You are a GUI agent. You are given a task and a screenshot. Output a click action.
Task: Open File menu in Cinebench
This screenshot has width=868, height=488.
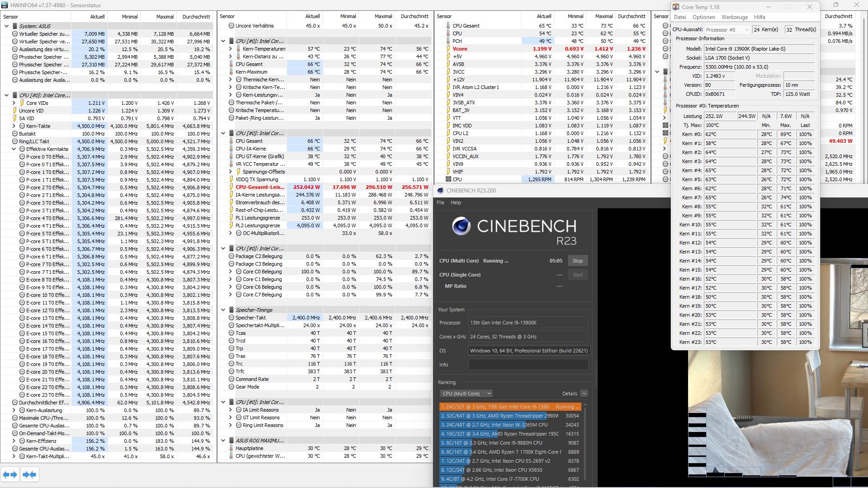coord(440,202)
